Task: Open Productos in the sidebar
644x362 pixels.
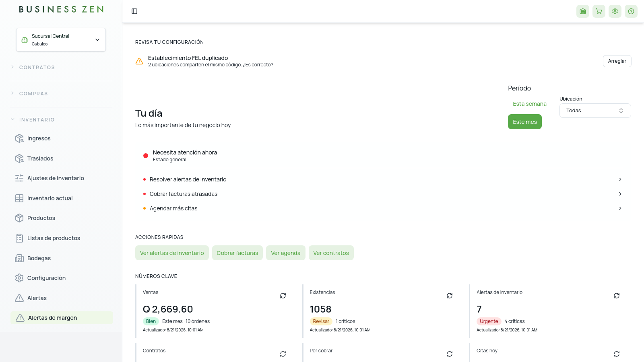Action: pyautogui.click(x=61, y=218)
